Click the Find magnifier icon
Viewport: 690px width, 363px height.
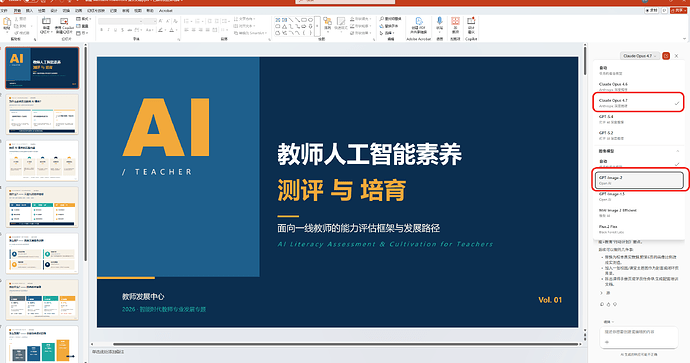pos(382,19)
